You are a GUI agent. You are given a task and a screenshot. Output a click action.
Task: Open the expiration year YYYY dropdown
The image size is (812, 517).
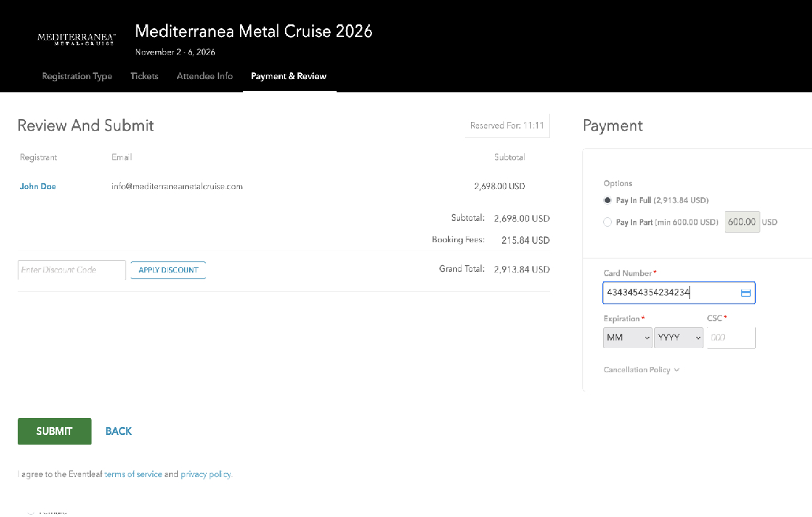coord(678,338)
